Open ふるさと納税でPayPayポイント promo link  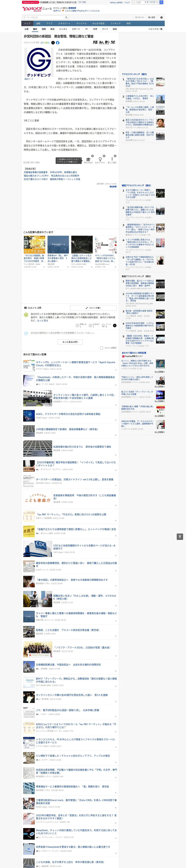pyautogui.click(x=82, y=11)
